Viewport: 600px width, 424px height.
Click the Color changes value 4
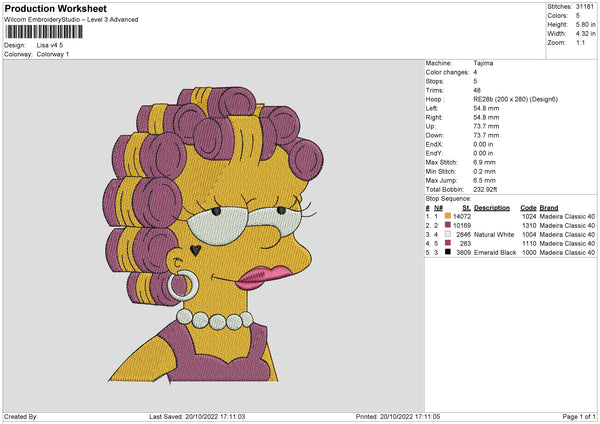[x=475, y=72]
